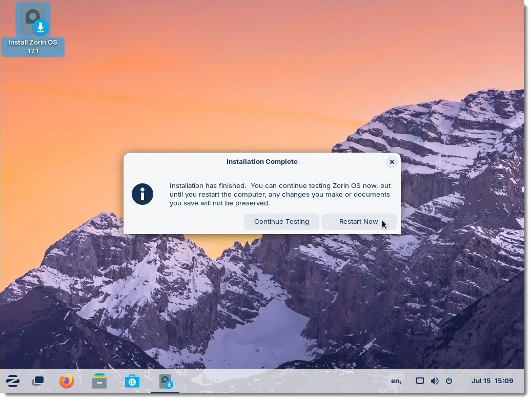532x401 pixels.
Task: Open the power menu in tray
Action: tap(449, 381)
